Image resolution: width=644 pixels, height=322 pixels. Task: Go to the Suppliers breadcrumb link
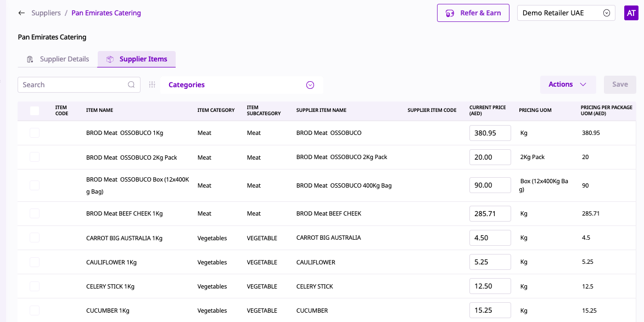pyautogui.click(x=46, y=13)
